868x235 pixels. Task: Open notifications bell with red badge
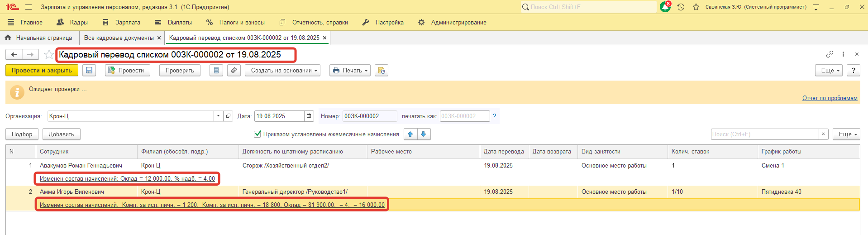point(665,7)
